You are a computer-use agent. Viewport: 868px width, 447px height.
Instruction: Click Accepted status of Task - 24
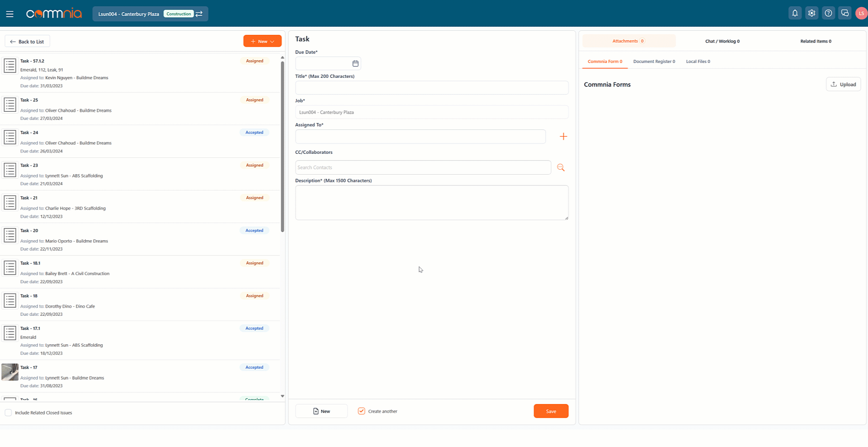point(255,133)
